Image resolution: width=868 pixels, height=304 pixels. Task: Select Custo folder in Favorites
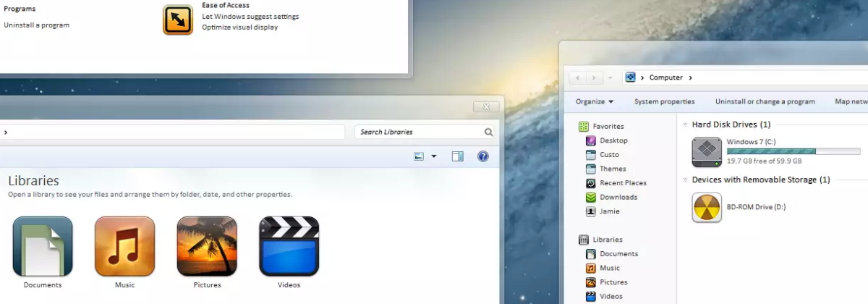pos(609,154)
